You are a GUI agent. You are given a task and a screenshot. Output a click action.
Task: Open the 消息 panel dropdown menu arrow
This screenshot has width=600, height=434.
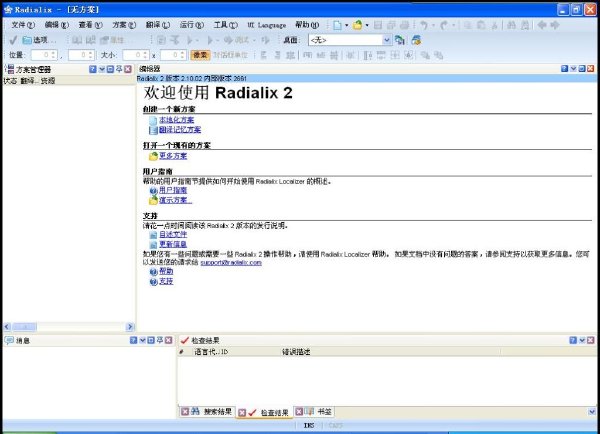[x=142, y=340]
